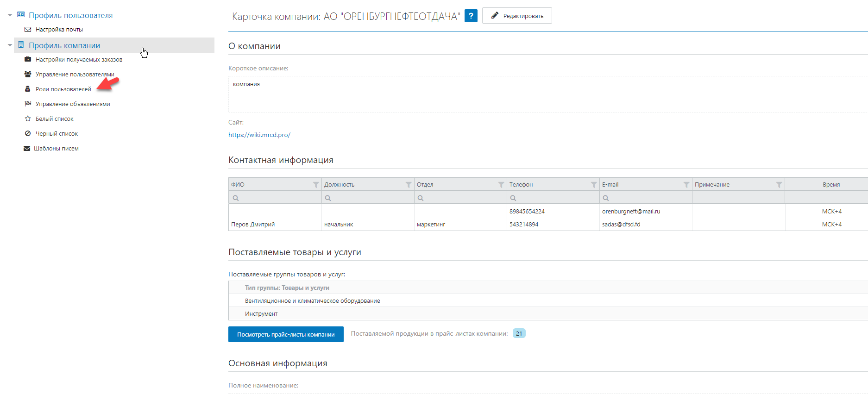The width and height of the screenshot is (868, 394).
Task: Click the E-mail column search field
Action: [648, 198]
